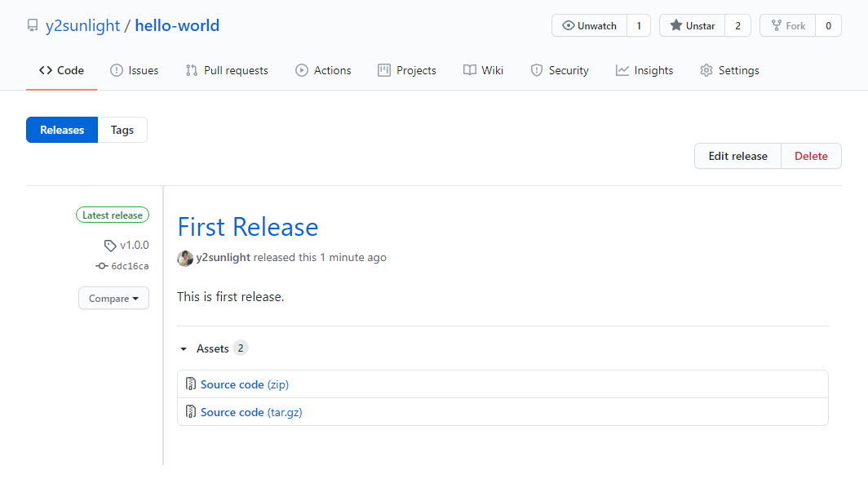Switch to the Tags view
This screenshot has width=868, height=479.
tap(122, 130)
